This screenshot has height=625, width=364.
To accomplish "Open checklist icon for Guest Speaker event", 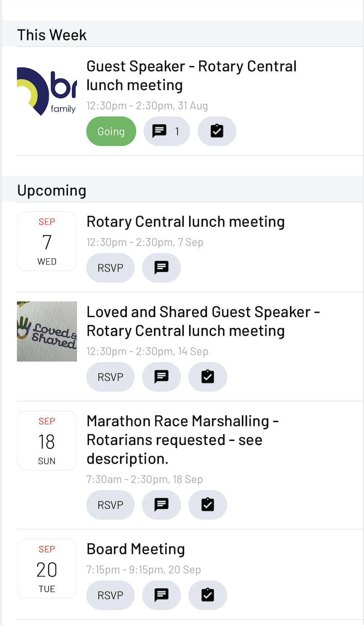I will (217, 131).
